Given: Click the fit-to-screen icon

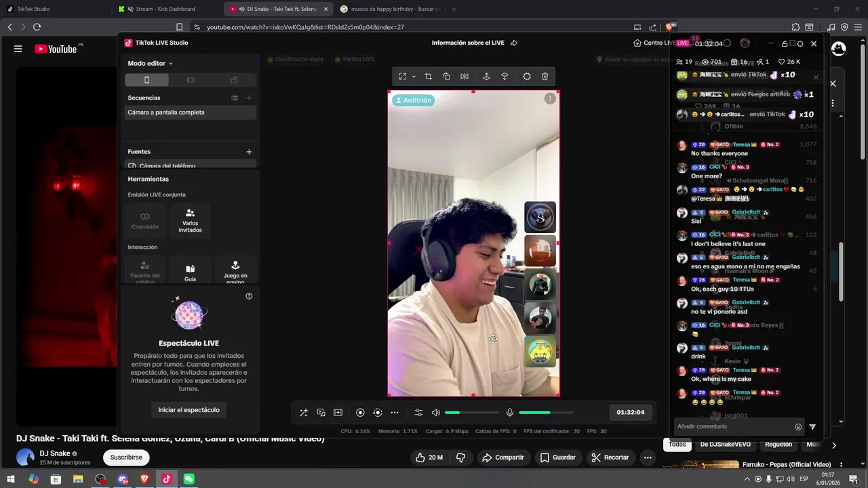Looking at the screenshot, I should point(402,77).
